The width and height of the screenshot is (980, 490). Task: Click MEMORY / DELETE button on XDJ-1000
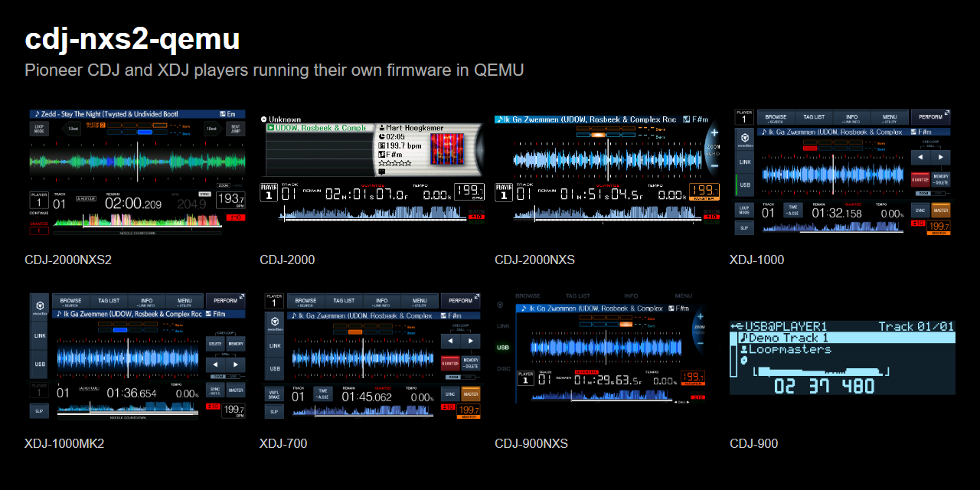coord(941,179)
